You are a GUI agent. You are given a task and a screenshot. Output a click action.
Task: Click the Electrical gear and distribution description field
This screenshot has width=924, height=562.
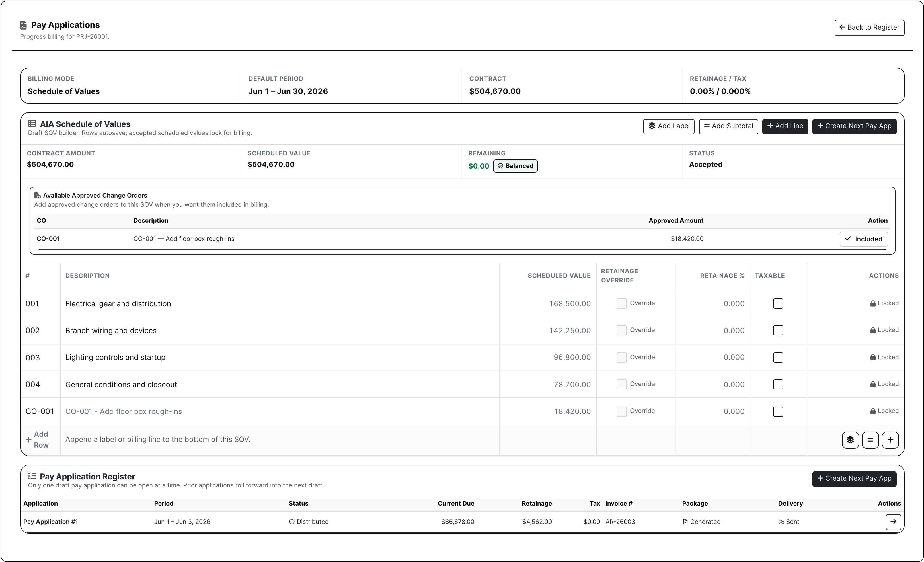(280, 303)
